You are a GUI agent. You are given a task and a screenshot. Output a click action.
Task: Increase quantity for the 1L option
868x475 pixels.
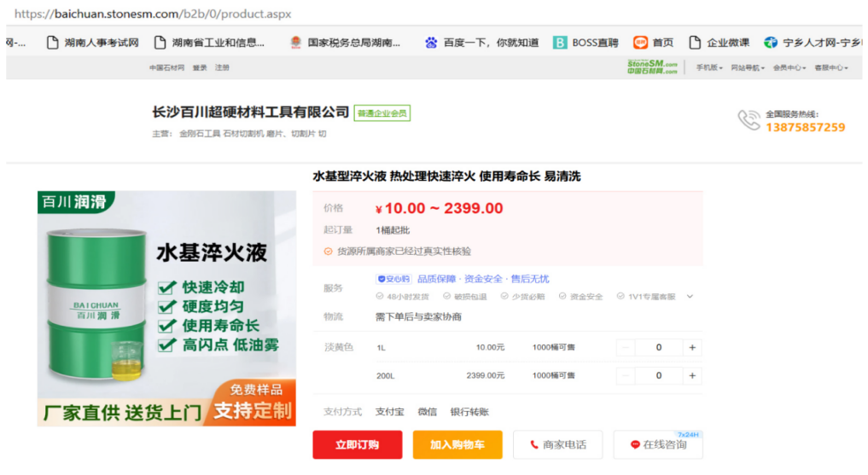[691, 348]
